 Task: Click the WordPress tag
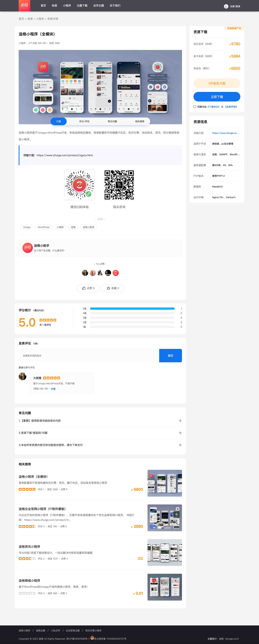[x=44, y=227]
